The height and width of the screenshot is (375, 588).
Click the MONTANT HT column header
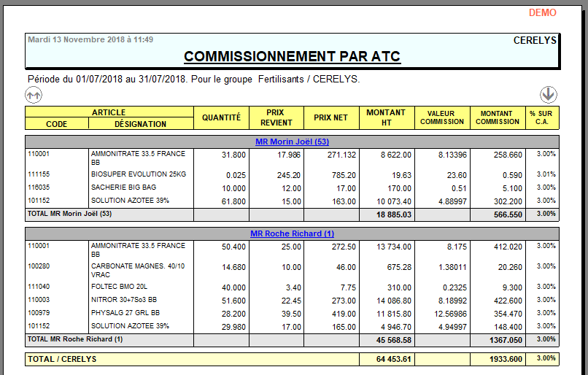pos(386,117)
